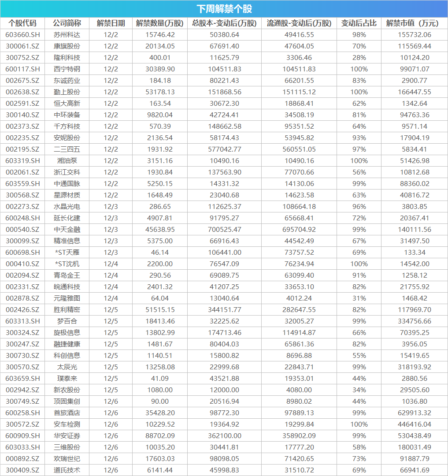Select the 流通股-变动后(万股) header
This screenshot has height=476, width=448.
tap(299, 23)
